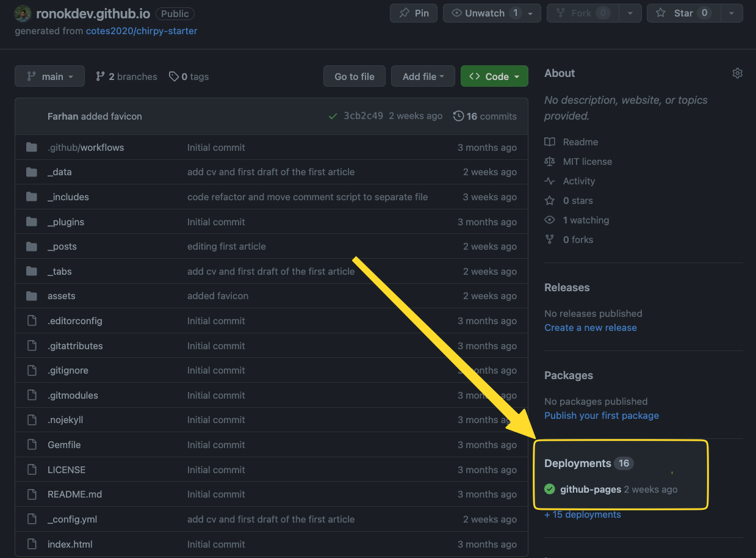Image resolution: width=756 pixels, height=558 pixels.
Task: Open the Activity link in About
Action: [578, 181]
